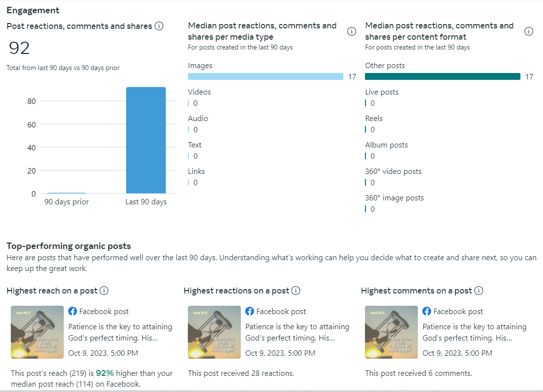Screen dimensions: 543x392
Task: Show info for Highest comments on a post
Action: point(479,291)
